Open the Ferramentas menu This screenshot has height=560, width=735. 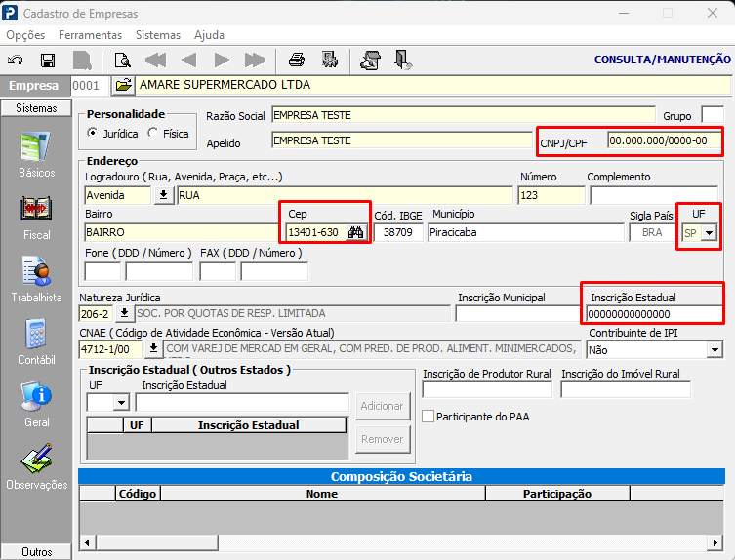(x=90, y=35)
